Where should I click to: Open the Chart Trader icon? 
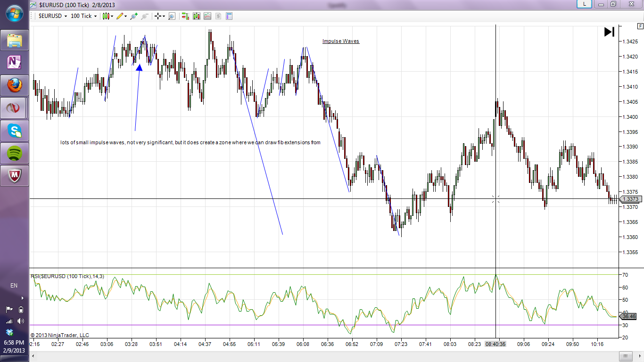(185, 16)
